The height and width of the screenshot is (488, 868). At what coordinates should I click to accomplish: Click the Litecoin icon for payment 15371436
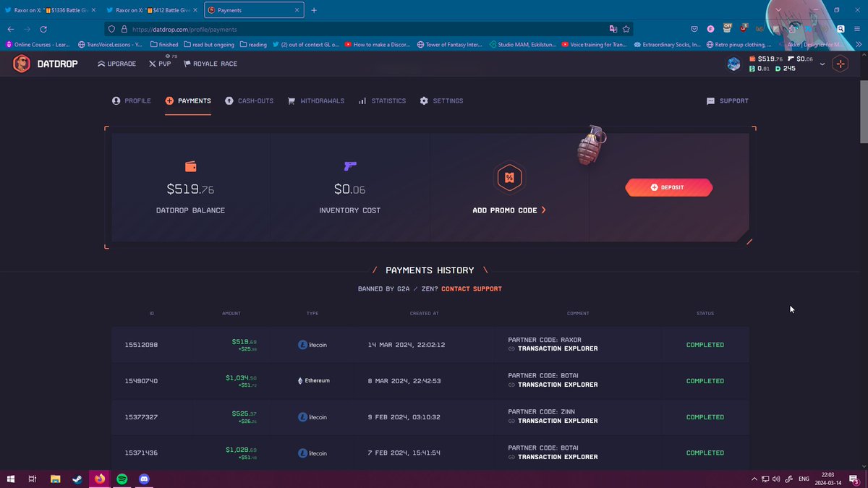[303, 453]
